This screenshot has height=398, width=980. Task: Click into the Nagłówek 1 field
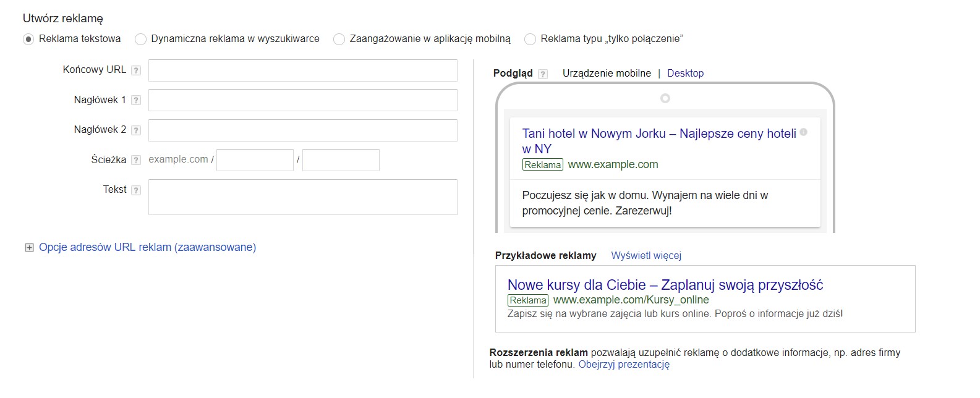tap(302, 100)
